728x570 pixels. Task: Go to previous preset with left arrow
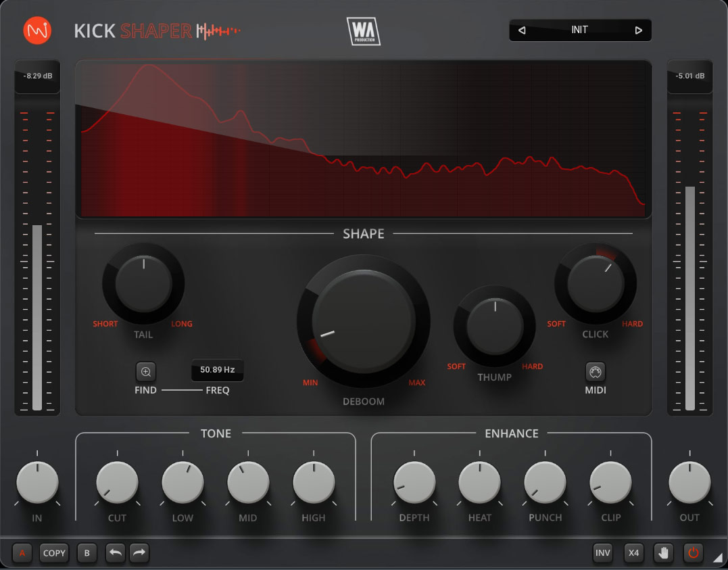[x=521, y=30]
